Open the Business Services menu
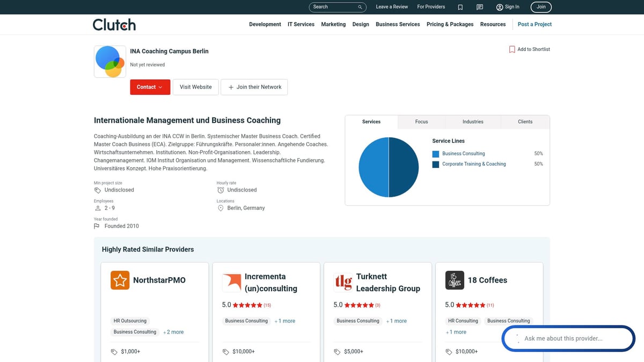Viewport: 644px width, 362px height. point(398,24)
